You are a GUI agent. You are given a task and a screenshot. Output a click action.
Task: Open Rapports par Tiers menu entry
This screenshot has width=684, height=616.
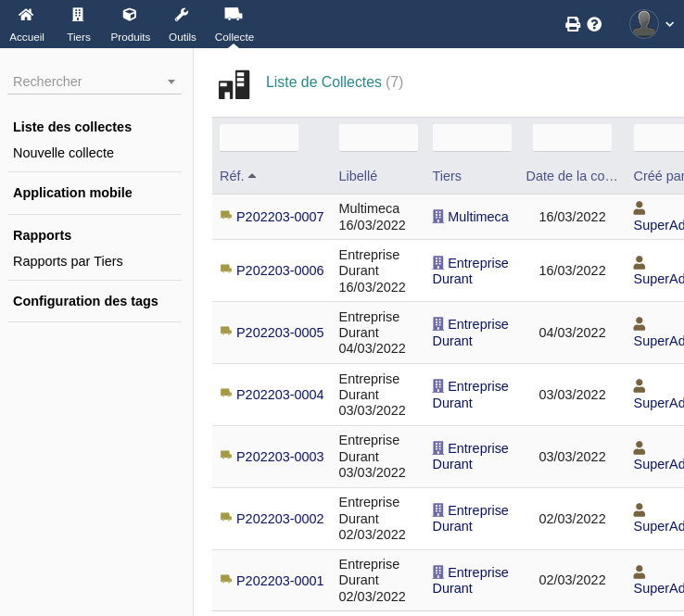(68, 261)
